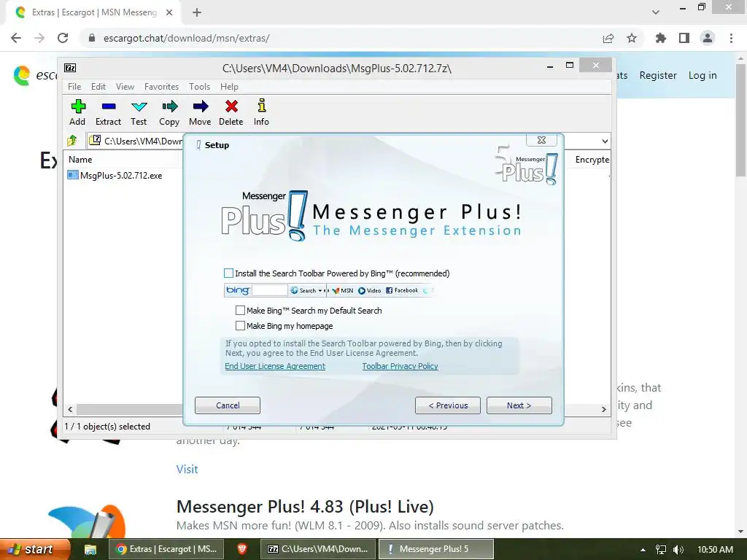Screen dimensions: 747x560
Task: Click the browser address bar URL
Action: click(186, 38)
